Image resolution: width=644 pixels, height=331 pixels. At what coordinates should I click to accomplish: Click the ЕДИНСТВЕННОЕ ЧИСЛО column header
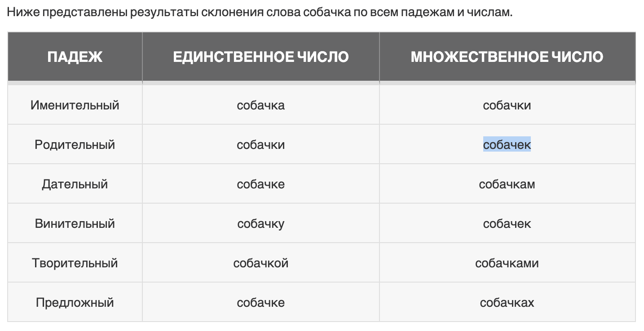pyautogui.click(x=260, y=57)
